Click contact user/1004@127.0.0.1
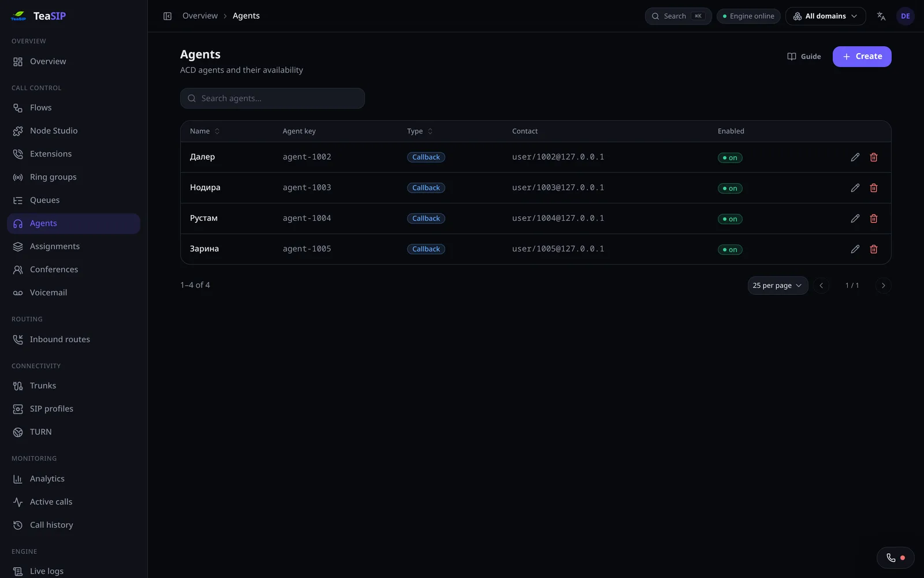This screenshot has height=578, width=924. [558, 218]
